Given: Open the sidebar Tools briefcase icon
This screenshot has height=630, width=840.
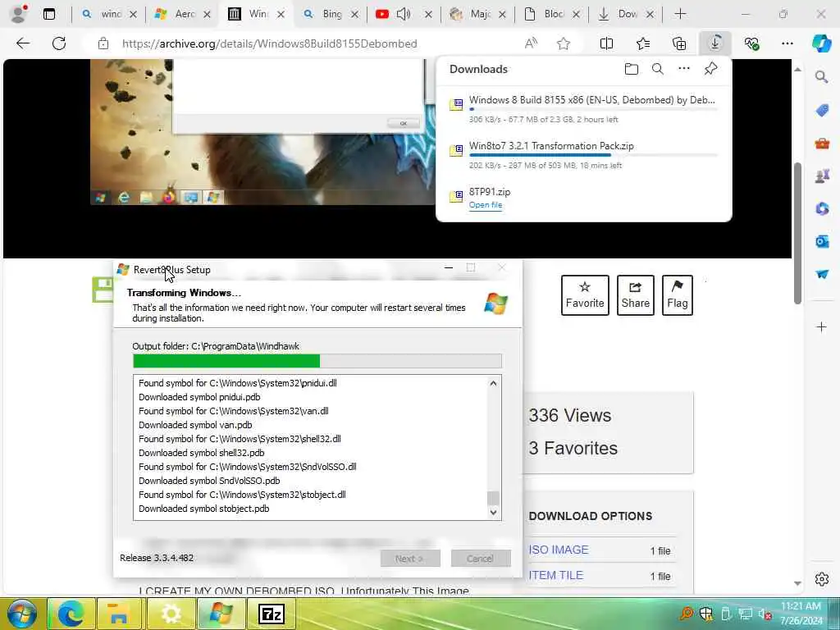Looking at the screenshot, I should click(x=822, y=143).
